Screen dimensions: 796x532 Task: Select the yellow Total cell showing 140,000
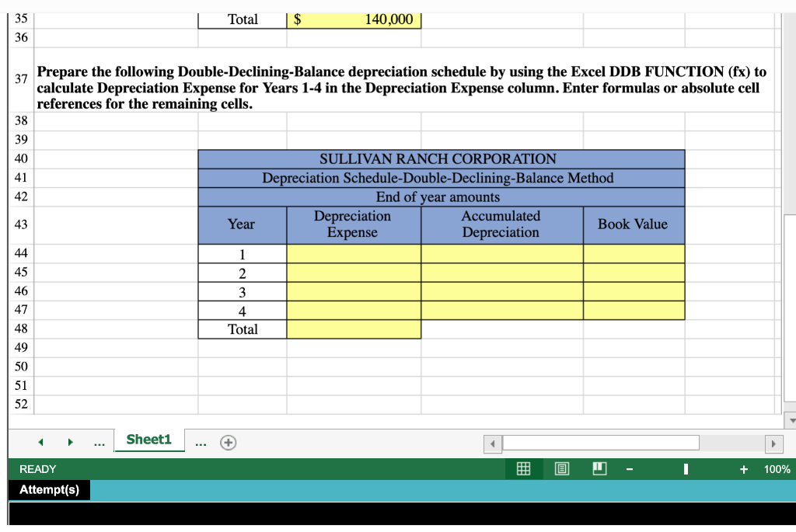pos(354,19)
